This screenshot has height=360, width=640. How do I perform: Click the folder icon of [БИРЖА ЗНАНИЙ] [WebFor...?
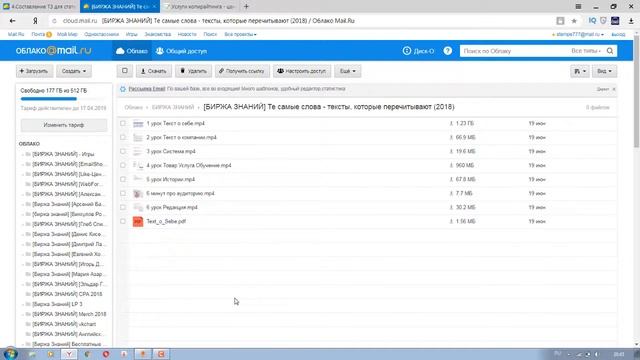click(x=28, y=184)
